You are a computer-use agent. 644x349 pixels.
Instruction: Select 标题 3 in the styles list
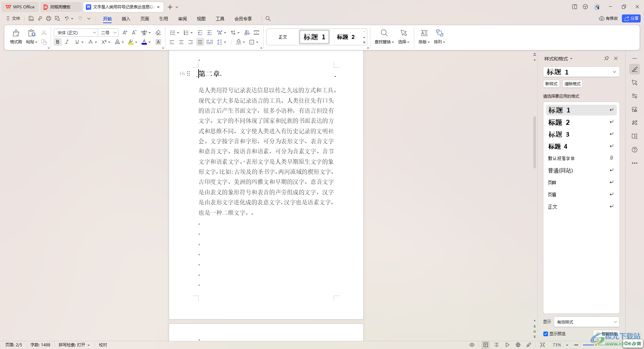point(581,134)
